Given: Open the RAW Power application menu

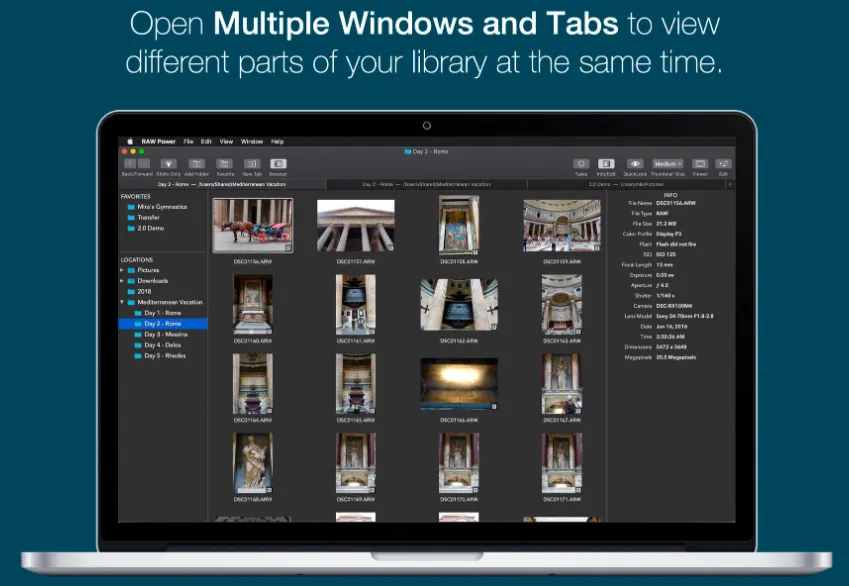Looking at the screenshot, I should (x=159, y=141).
